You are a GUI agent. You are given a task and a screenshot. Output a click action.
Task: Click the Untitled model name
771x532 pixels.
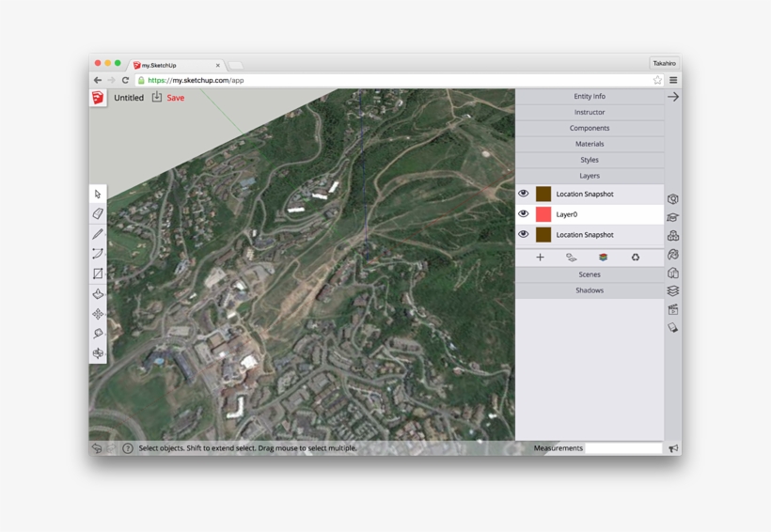(129, 98)
